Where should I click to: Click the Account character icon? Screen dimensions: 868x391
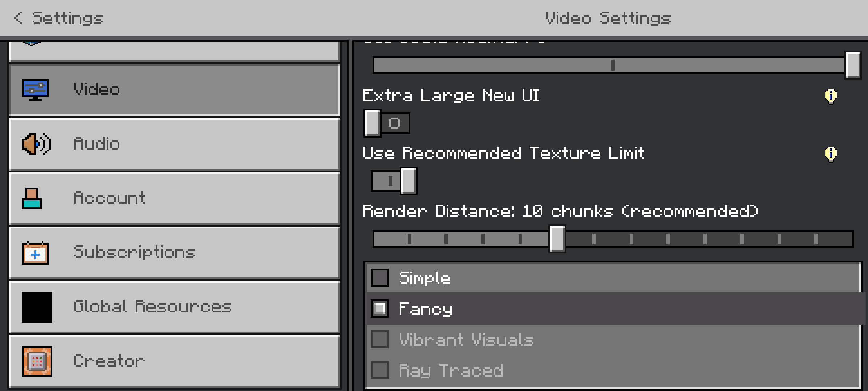(31, 198)
